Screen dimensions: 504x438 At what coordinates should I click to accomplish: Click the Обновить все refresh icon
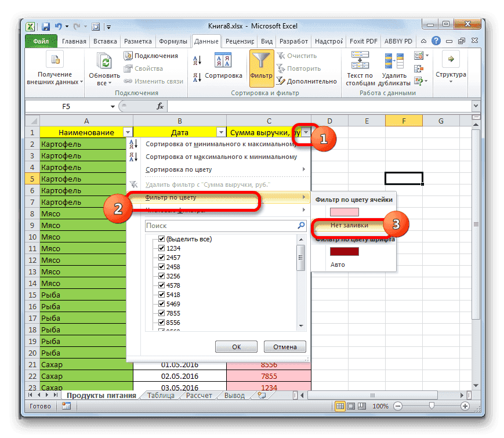point(104,61)
